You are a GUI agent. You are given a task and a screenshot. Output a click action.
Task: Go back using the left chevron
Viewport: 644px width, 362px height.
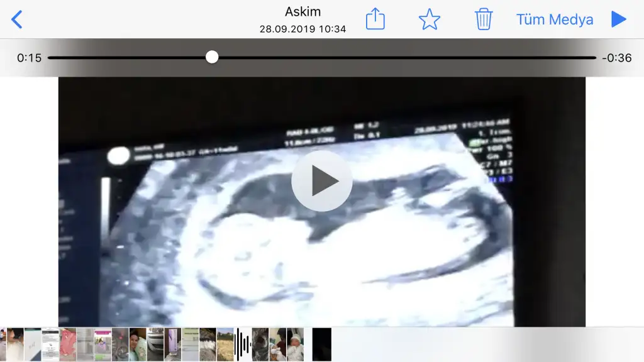pyautogui.click(x=17, y=19)
